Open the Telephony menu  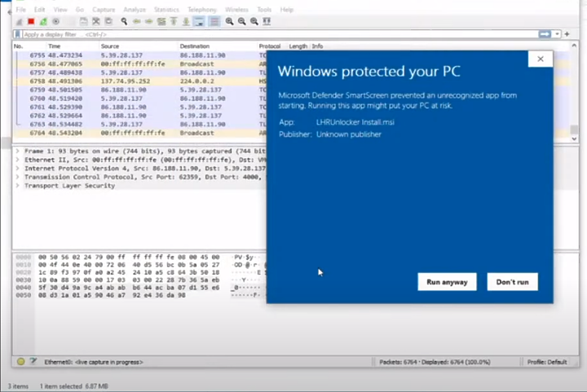(202, 9)
